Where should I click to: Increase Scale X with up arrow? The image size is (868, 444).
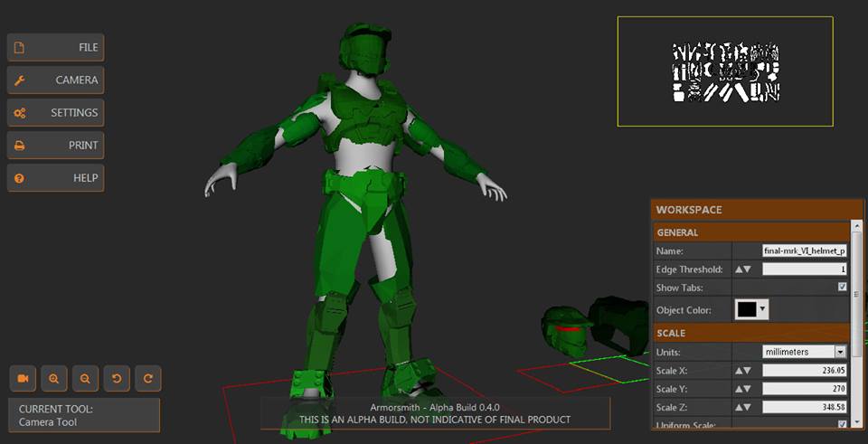coord(739,371)
